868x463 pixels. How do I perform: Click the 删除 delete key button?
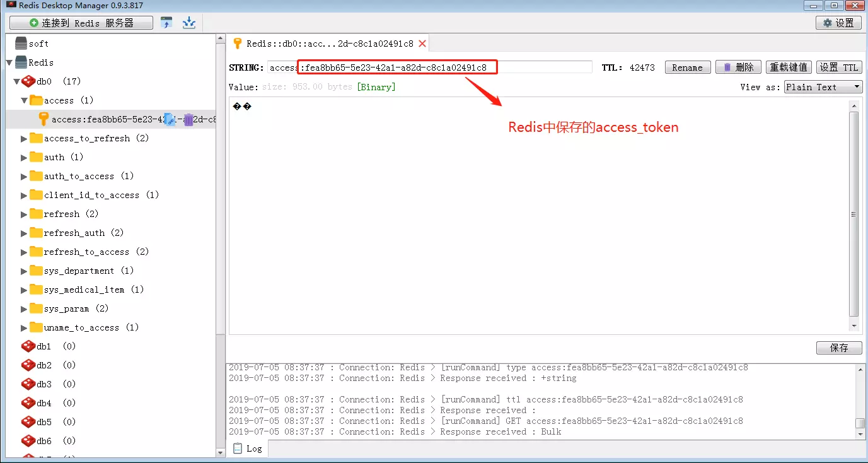738,67
